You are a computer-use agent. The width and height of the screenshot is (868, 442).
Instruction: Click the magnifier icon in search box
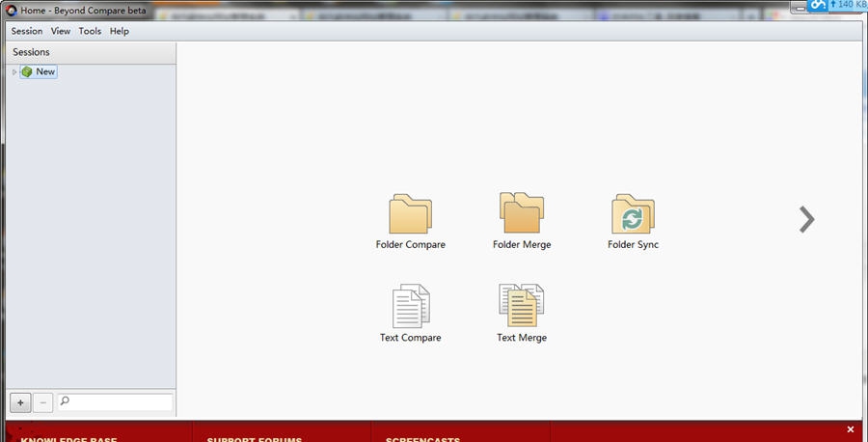pyautogui.click(x=65, y=401)
